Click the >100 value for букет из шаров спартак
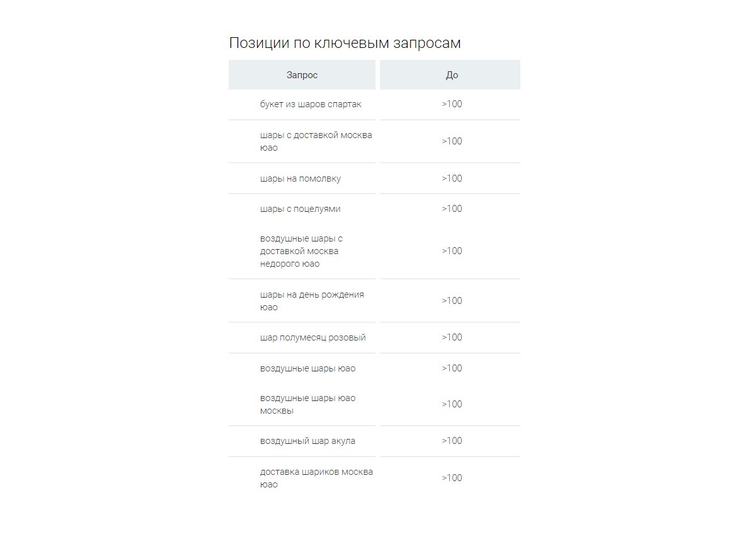The image size is (756, 536). pyautogui.click(x=452, y=104)
